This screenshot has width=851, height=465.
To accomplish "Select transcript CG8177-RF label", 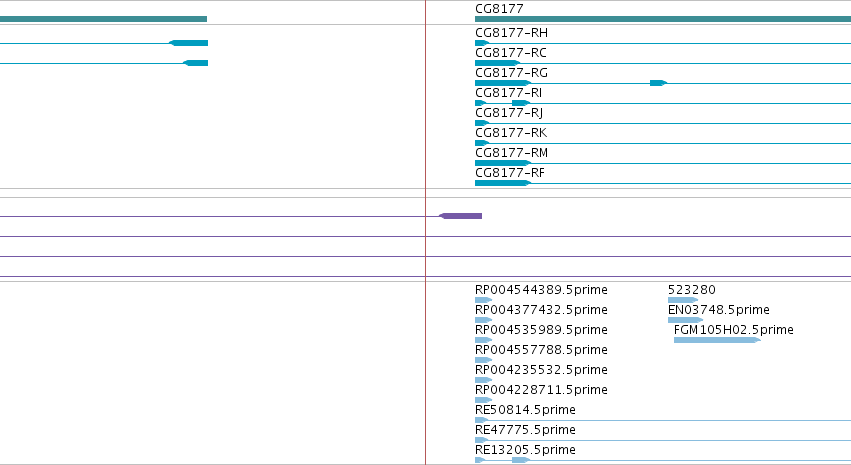I will (x=510, y=174).
